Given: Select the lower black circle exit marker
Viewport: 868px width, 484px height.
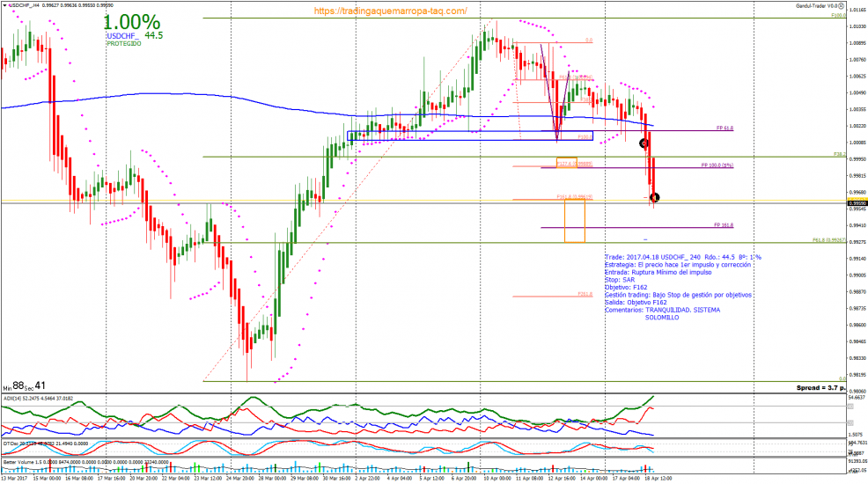Looking at the screenshot, I should (x=656, y=198).
